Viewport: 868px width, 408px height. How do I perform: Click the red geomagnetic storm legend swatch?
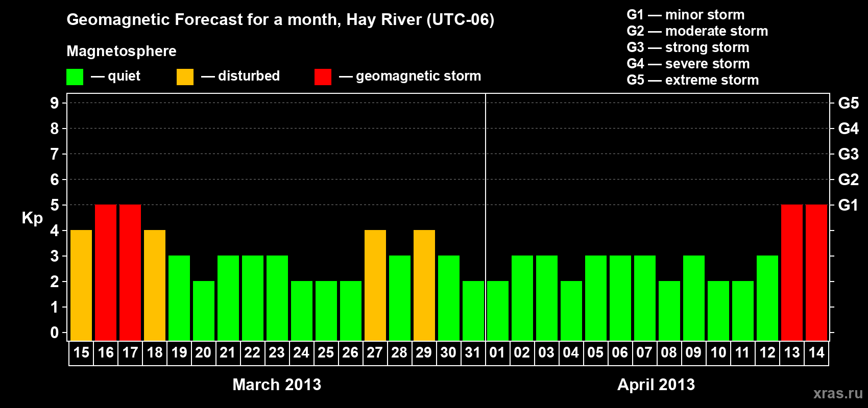(x=323, y=77)
